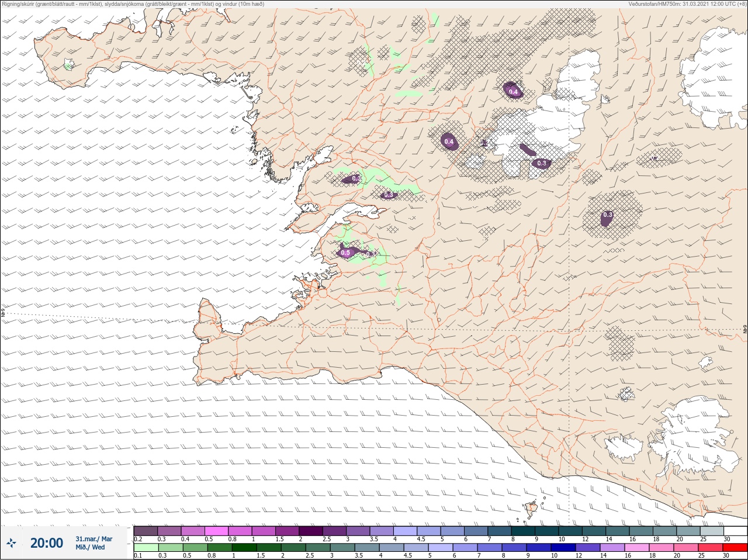Viewport: 748px width, 560px height.
Task: Click upper legend lavender swatch starting at 4
Action: [x=406, y=531]
